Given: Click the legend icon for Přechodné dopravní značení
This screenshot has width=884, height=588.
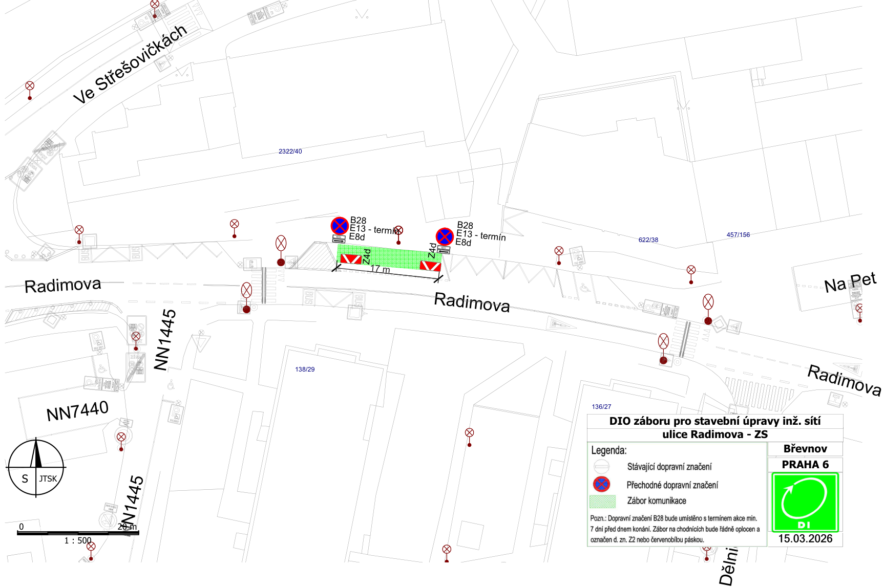Looking at the screenshot, I should [x=601, y=484].
